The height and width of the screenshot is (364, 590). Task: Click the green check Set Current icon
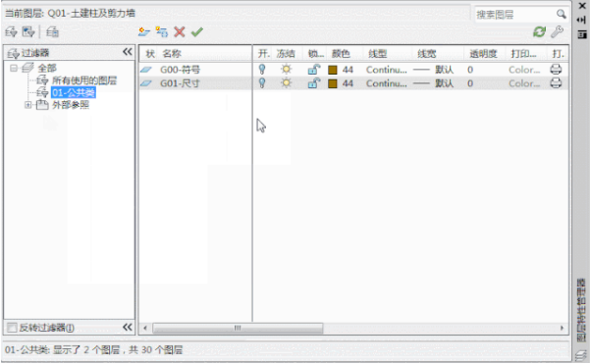pyautogui.click(x=196, y=32)
